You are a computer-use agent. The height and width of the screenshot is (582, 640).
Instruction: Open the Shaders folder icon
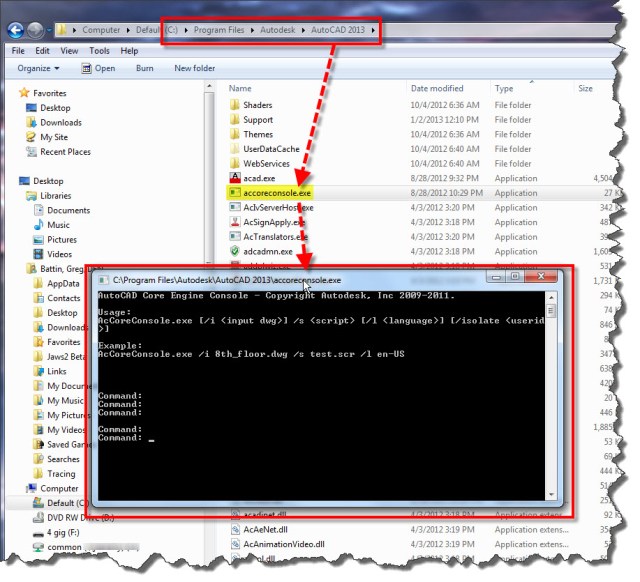[234, 105]
